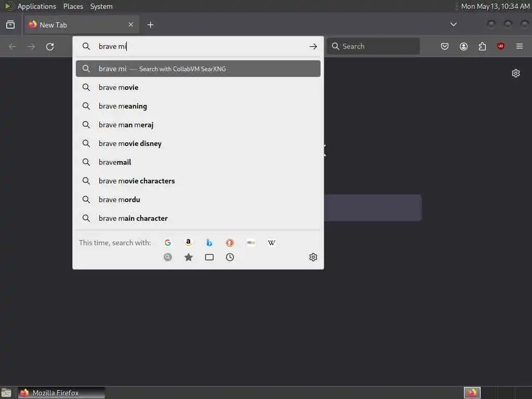The height and width of the screenshot is (399, 532).
Task: Pick suggestion 'brave movie'
Action: 198,87
